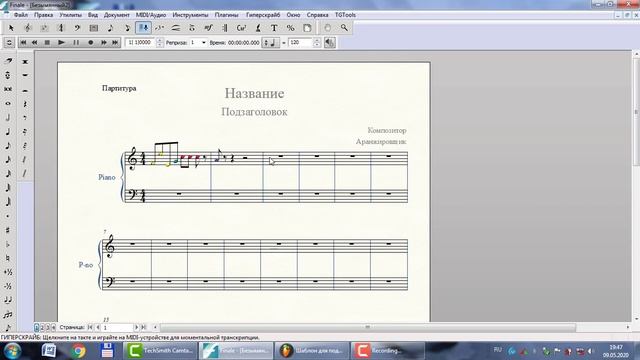Select the Speedy Entry tool
The width and height of the screenshot is (640, 360).
pos(127,28)
